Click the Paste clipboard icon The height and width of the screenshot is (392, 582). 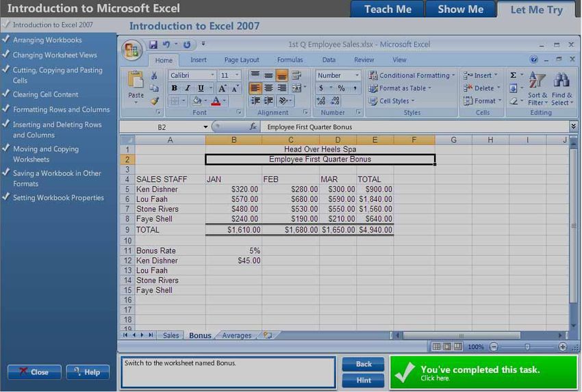pyautogui.click(x=136, y=80)
